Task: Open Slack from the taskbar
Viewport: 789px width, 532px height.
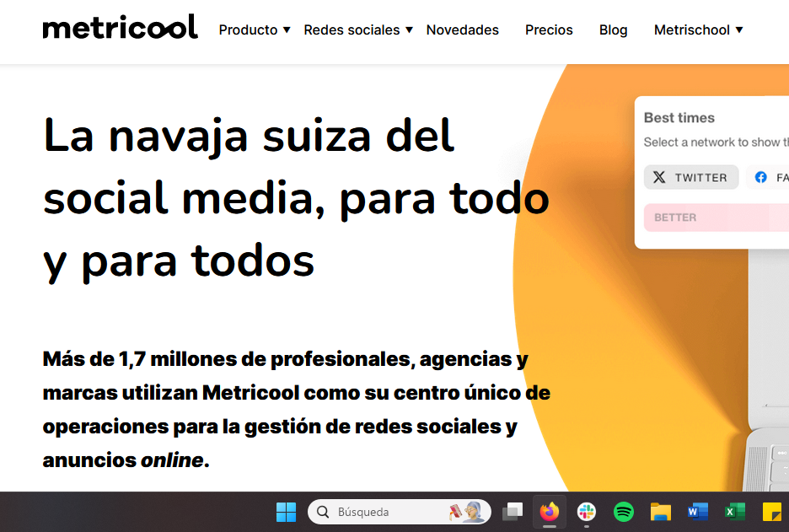Action: click(586, 511)
